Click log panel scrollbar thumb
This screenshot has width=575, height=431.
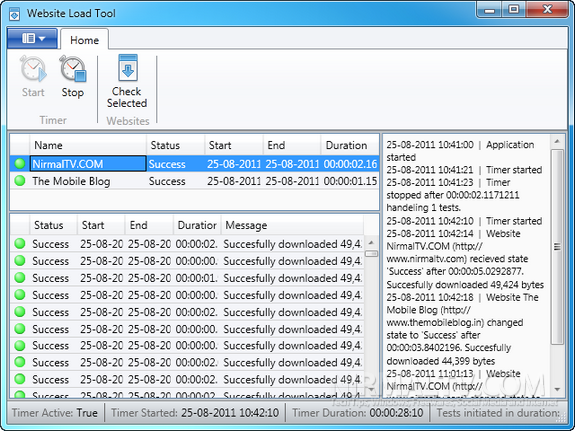tap(557, 247)
